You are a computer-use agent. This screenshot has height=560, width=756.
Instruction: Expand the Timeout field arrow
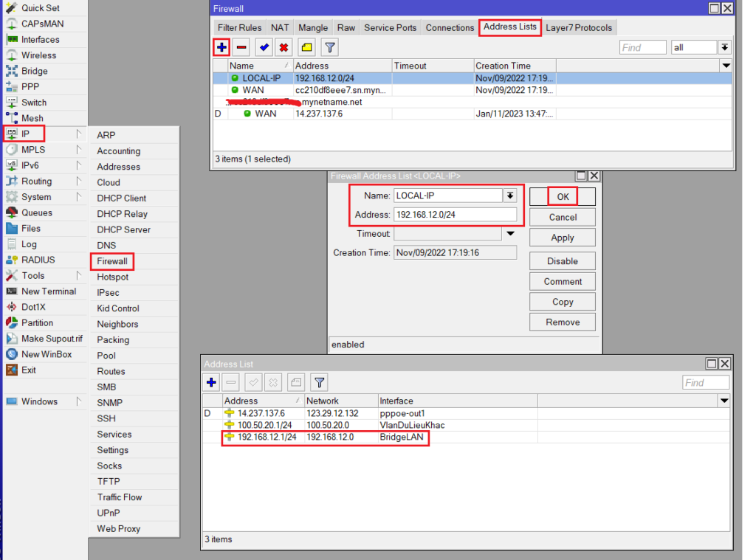509,234
